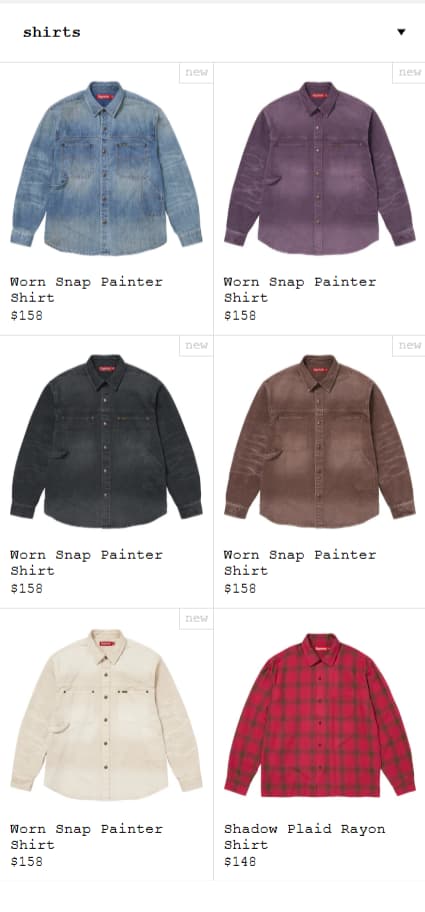Expand the shirts category dropdown arrow
Viewport: 425px width, 912px height.
coord(401,32)
